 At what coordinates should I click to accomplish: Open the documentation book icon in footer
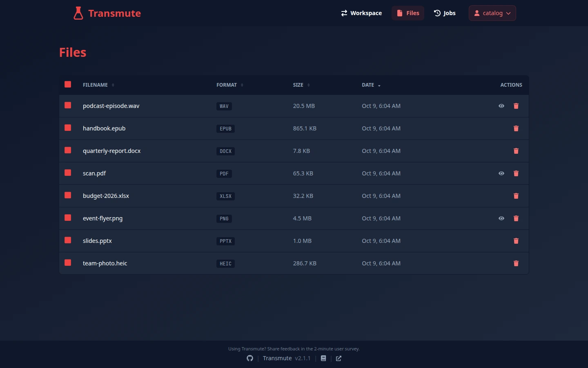click(x=323, y=358)
